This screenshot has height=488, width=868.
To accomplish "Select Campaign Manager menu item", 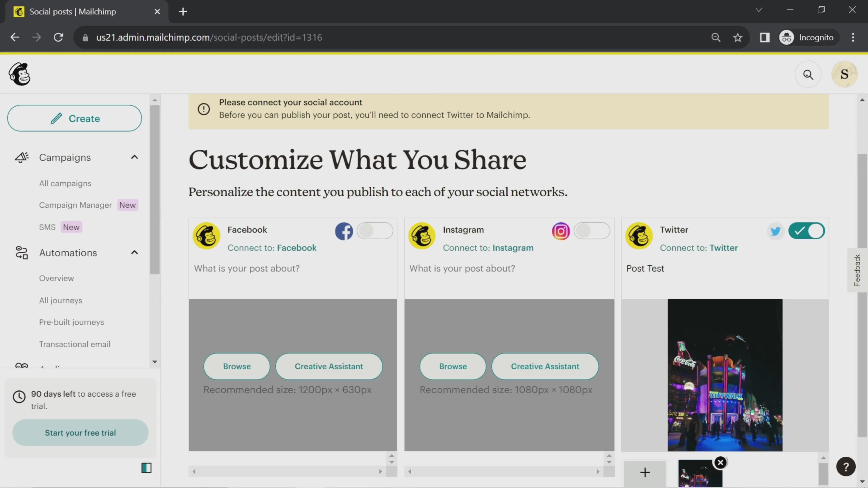I will 75,205.
